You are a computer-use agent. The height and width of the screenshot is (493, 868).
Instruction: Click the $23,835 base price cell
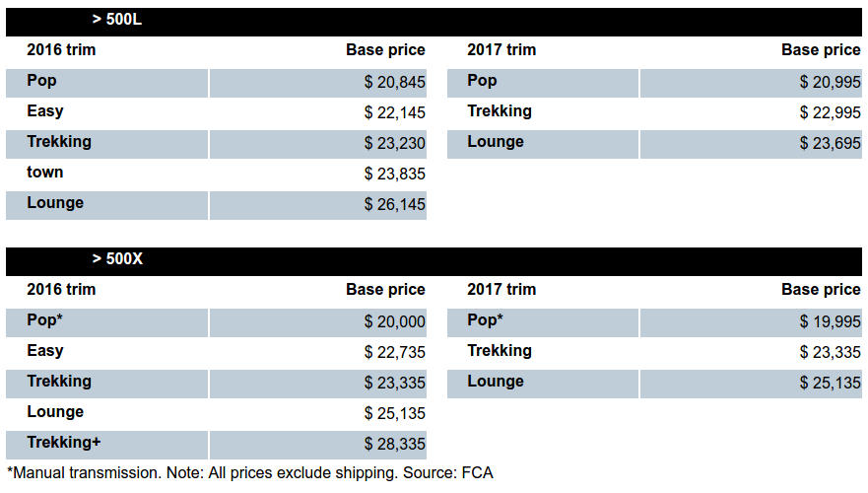(x=394, y=175)
